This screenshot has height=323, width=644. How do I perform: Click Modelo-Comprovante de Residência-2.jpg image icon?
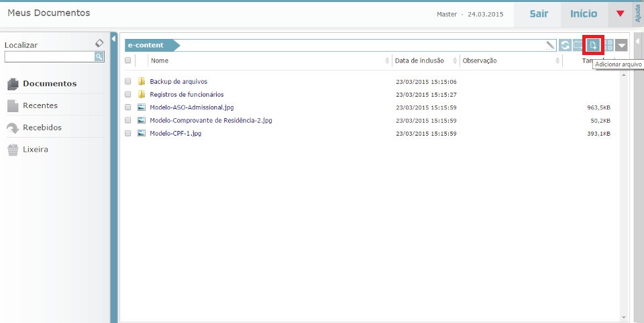(x=142, y=120)
